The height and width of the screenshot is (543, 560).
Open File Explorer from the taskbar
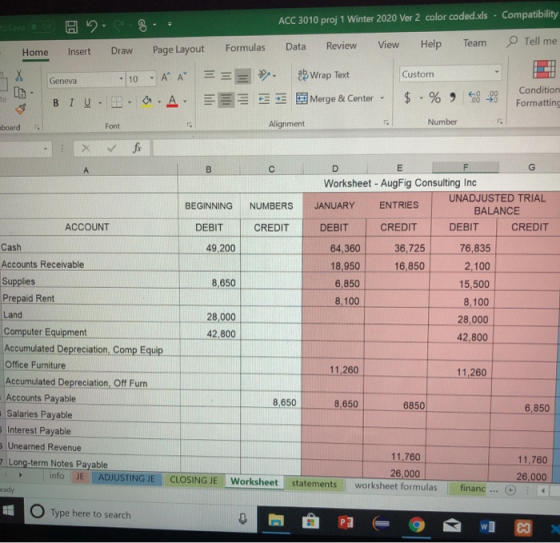point(276,521)
